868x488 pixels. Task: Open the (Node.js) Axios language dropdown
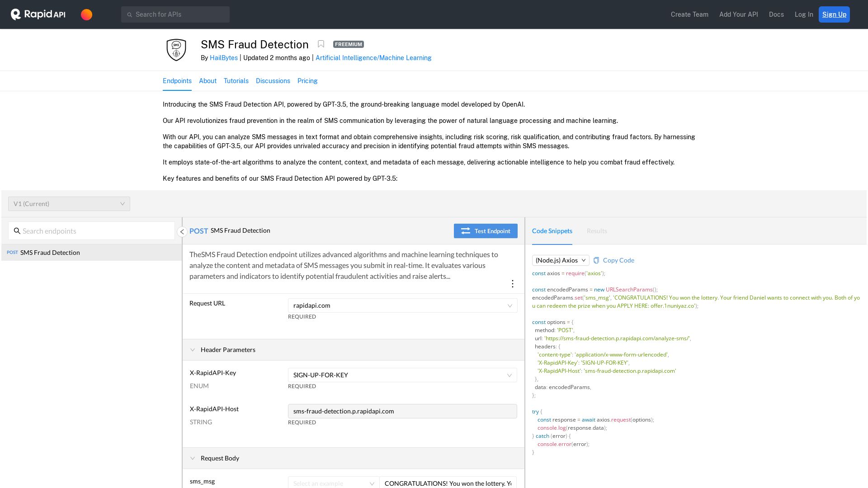[x=560, y=260]
